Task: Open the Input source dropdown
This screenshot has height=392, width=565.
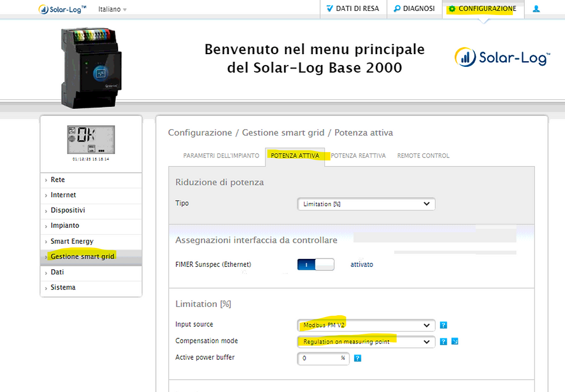Action: [x=366, y=325]
